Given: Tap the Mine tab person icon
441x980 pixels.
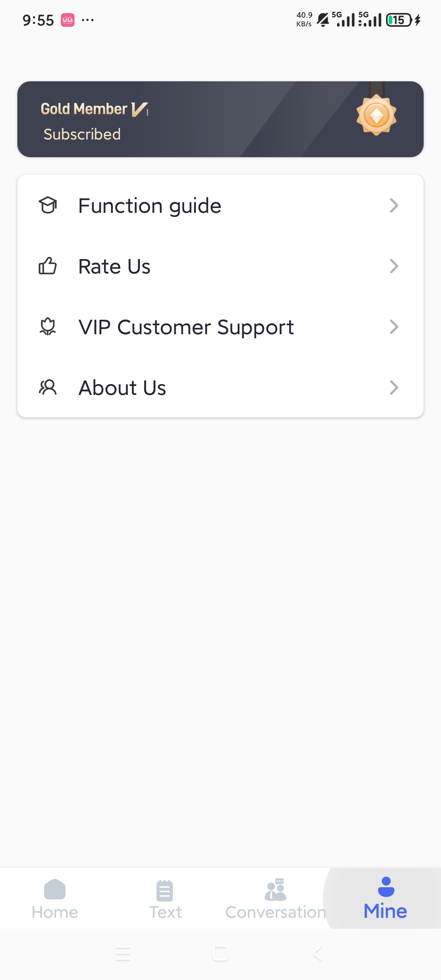Looking at the screenshot, I should coord(386,887).
